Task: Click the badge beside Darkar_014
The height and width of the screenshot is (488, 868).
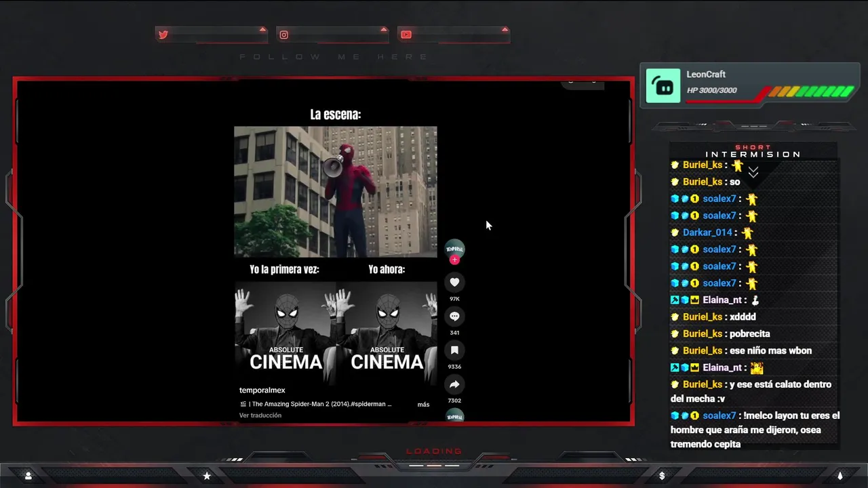Action: tap(675, 232)
